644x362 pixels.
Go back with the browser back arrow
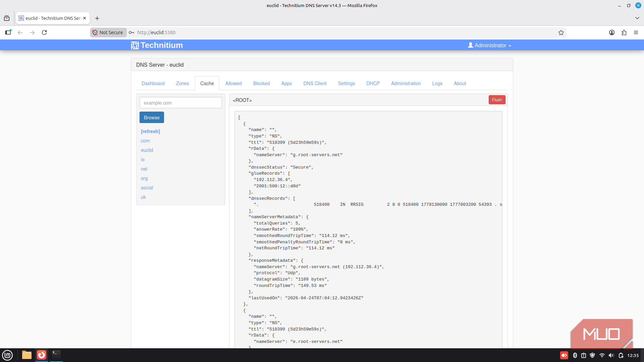pos(20,33)
